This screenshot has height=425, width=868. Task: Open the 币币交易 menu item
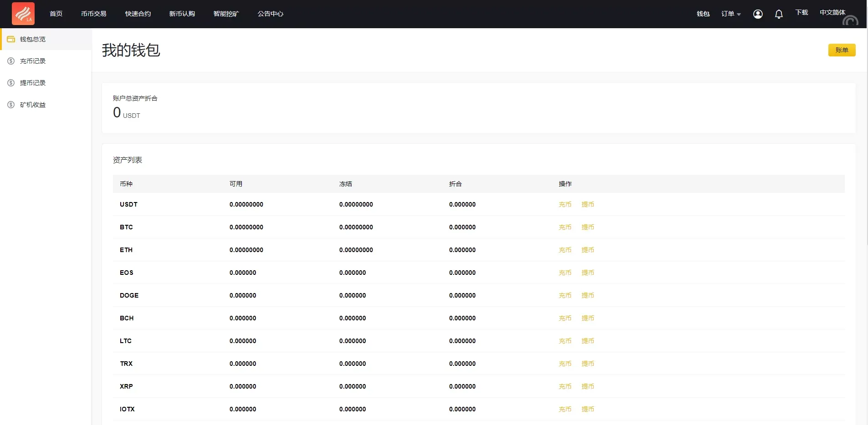click(x=94, y=14)
